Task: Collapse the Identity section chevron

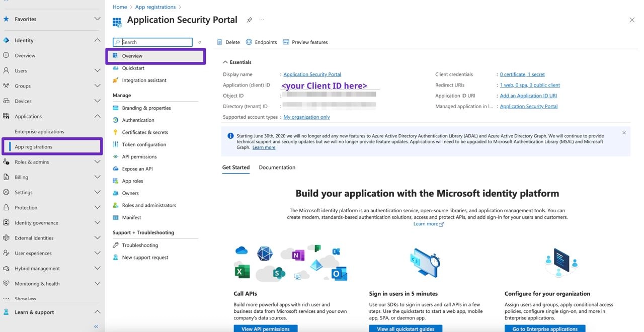Action: pyautogui.click(x=97, y=40)
